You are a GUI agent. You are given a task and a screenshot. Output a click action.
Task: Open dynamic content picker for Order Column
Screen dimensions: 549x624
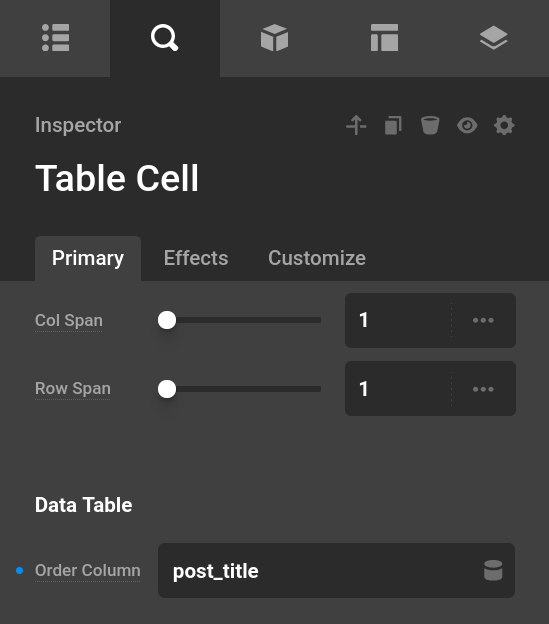tap(493, 570)
